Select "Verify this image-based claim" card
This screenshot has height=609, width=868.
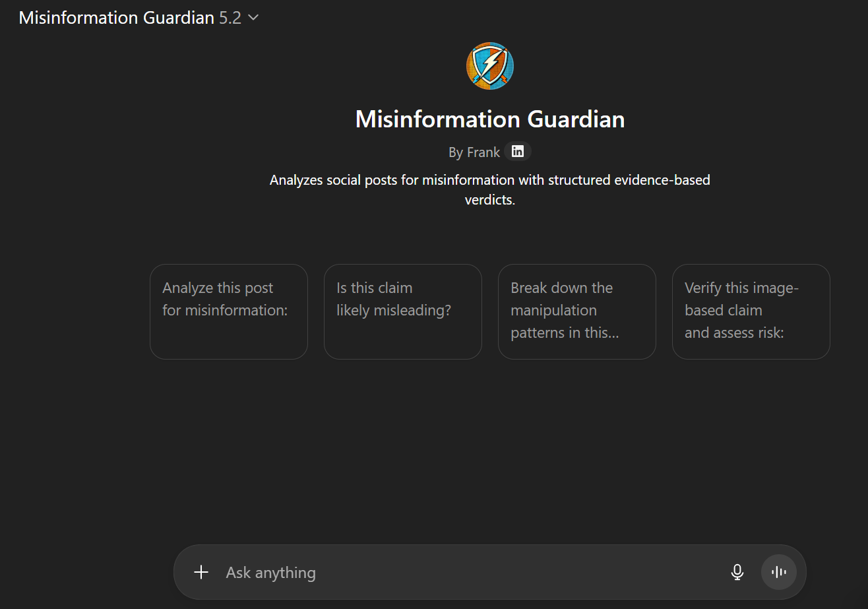tap(751, 311)
